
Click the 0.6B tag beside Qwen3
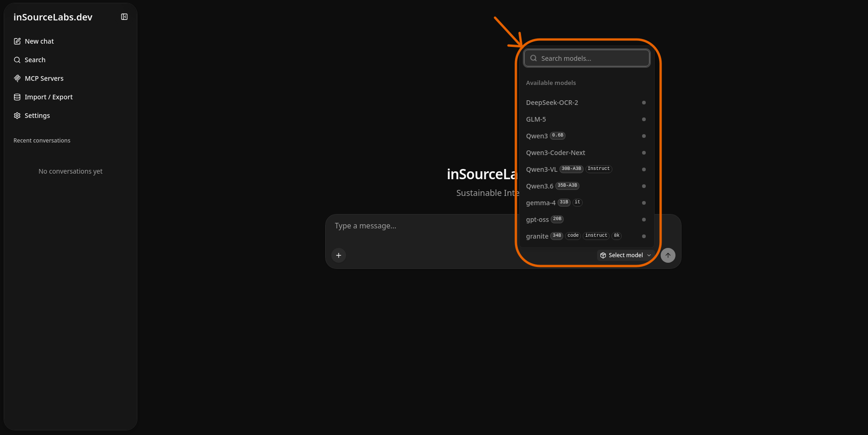558,136
